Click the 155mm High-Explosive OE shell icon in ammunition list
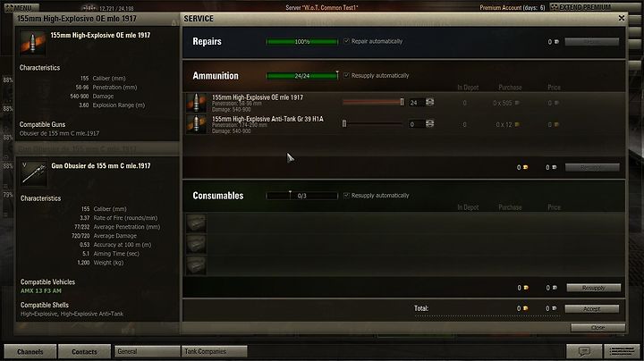 196,103
